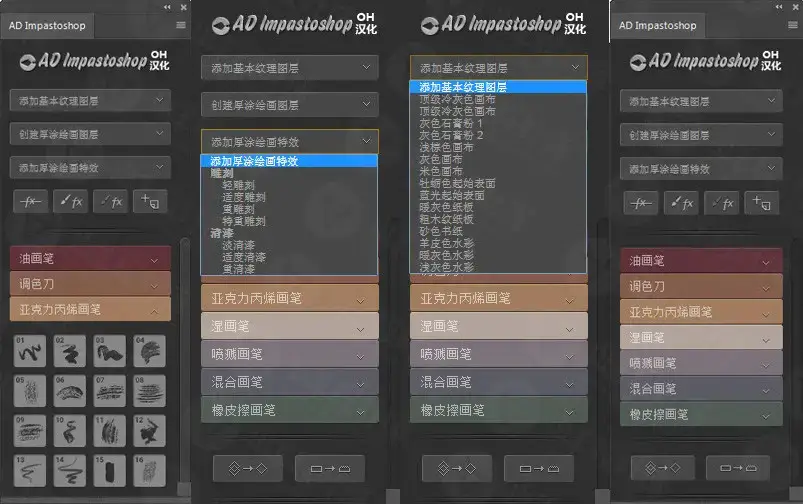Click the add-layer plus icon in brush-grid panel
This screenshot has height=504, width=803.
click(150, 201)
